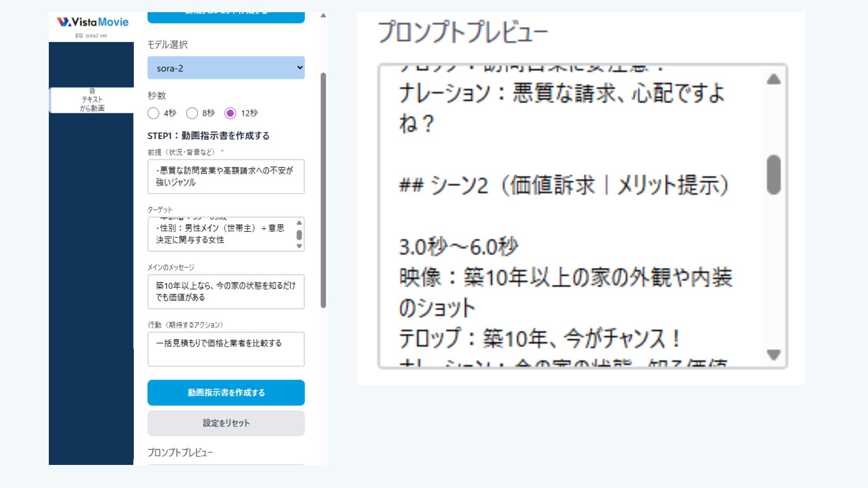
Task: Click target field's up scroll arrow
Action: pos(299,223)
